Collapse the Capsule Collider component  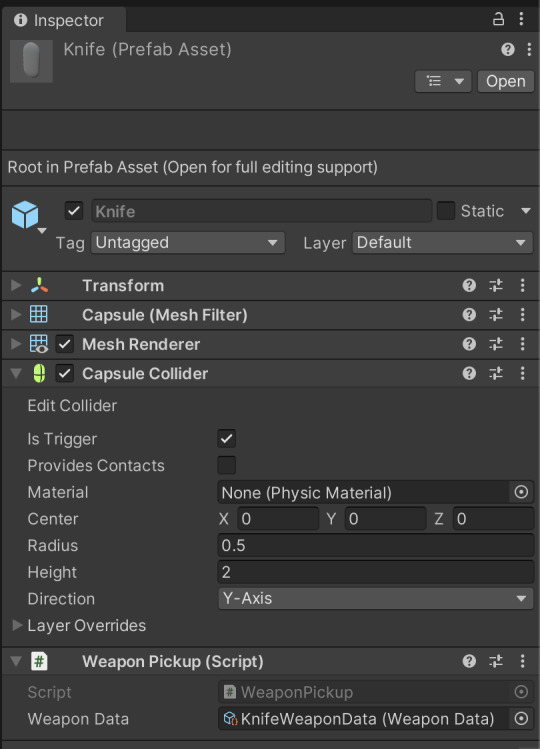(16, 374)
